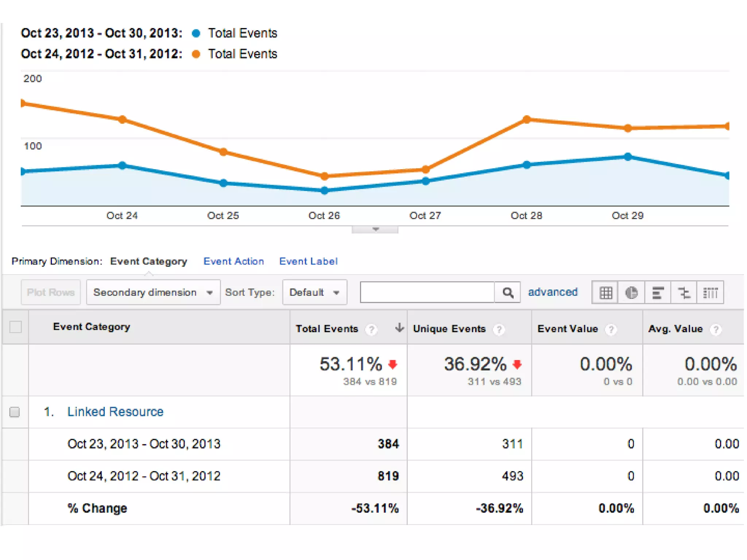Open the Linked Resource category link

coord(115,412)
